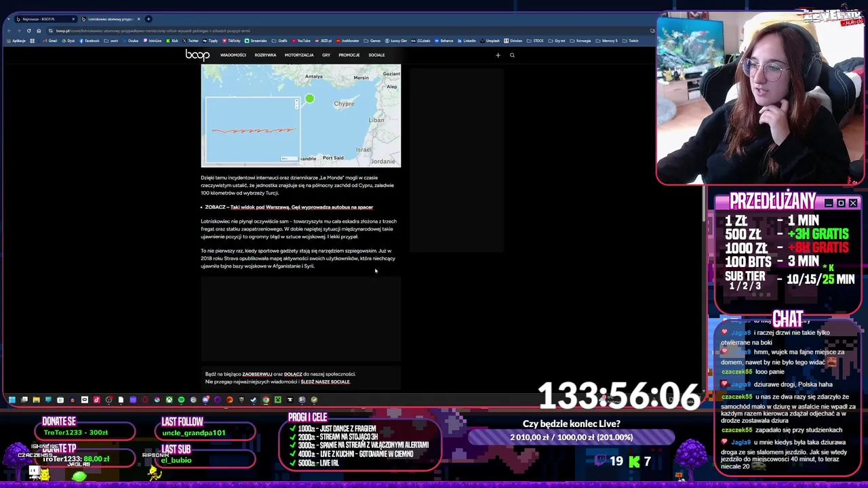Viewport: 868px width, 488px height.
Task: Open the Unsplash bookmark
Action: point(490,41)
